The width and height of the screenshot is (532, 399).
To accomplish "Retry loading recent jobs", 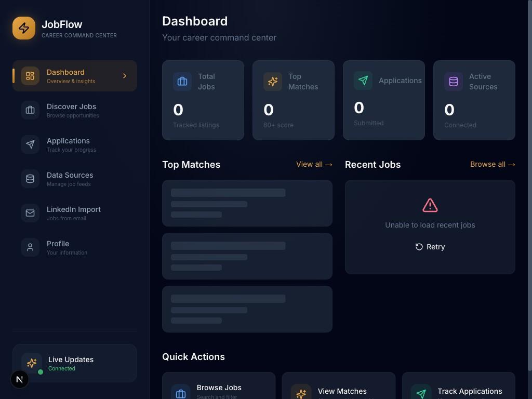I will pyautogui.click(x=430, y=247).
